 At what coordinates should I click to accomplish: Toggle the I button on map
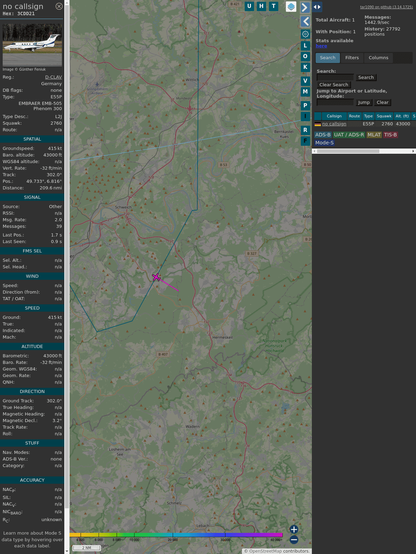(305, 116)
